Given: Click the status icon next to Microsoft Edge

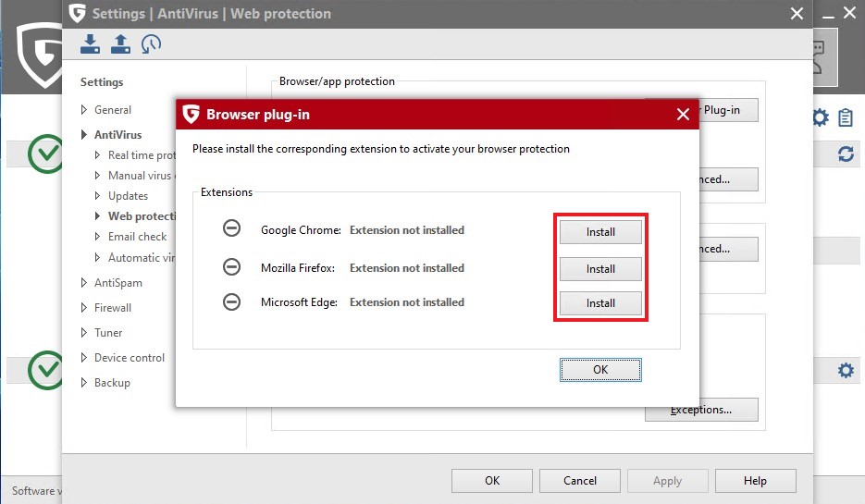Looking at the screenshot, I should pos(231,301).
